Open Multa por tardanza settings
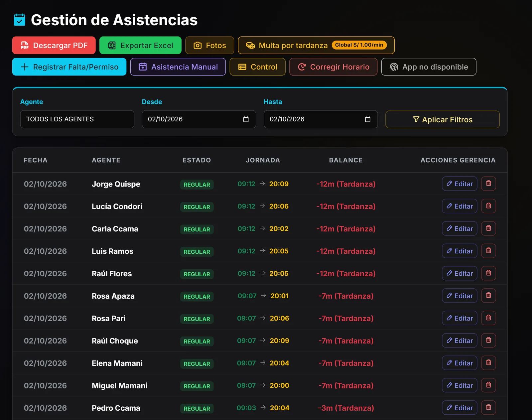 316,45
